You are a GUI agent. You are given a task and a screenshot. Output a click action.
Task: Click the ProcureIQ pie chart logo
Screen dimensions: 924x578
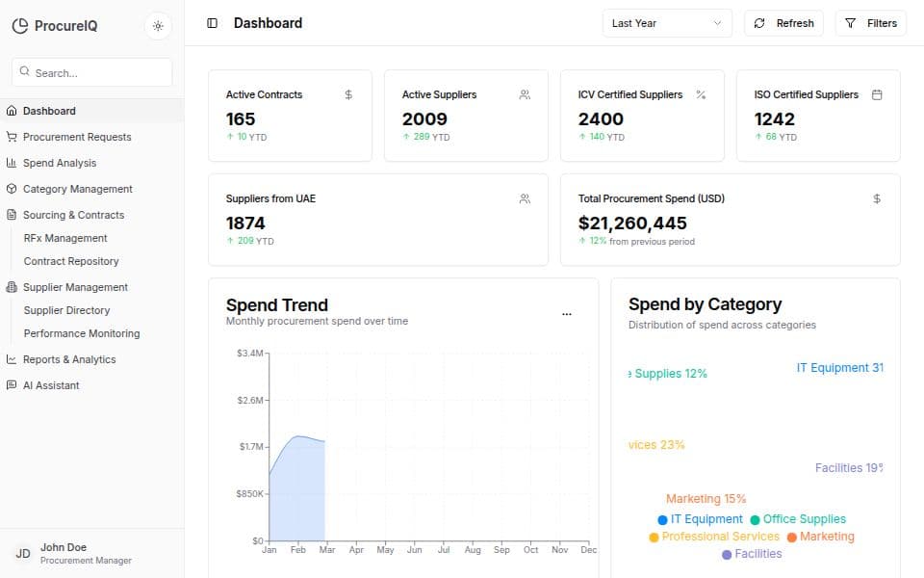tap(20, 26)
